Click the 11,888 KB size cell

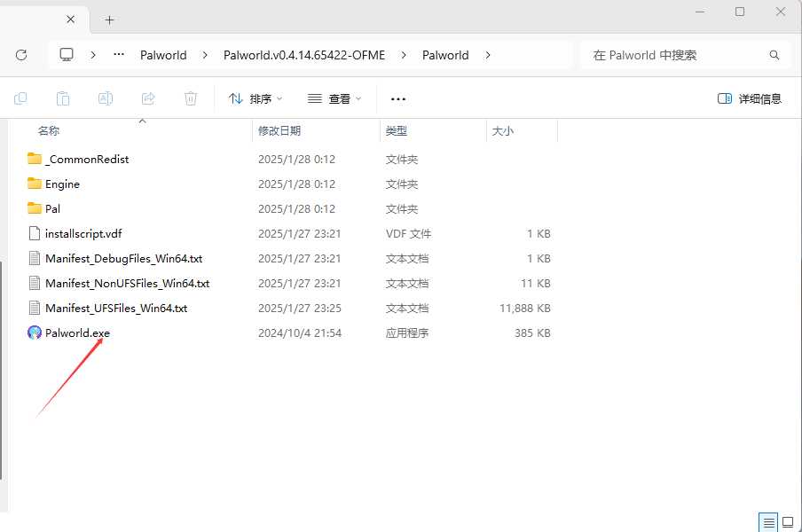pyautogui.click(x=525, y=309)
